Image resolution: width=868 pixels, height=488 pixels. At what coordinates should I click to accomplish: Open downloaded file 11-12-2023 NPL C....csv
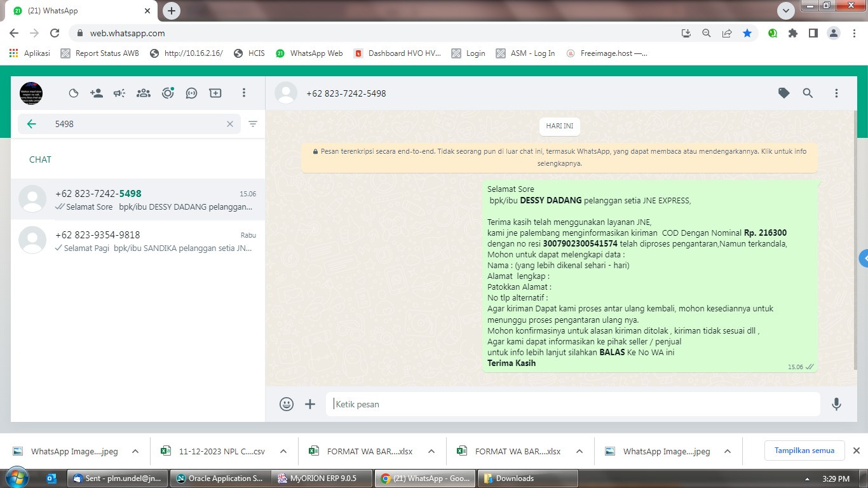click(214, 451)
